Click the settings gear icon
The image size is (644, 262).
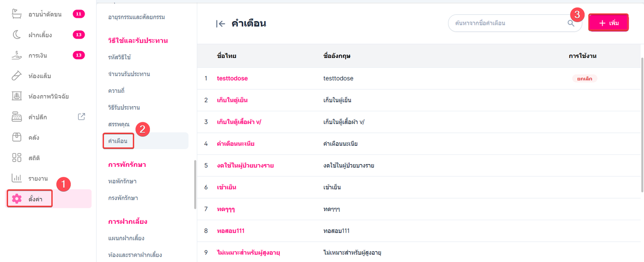17,199
